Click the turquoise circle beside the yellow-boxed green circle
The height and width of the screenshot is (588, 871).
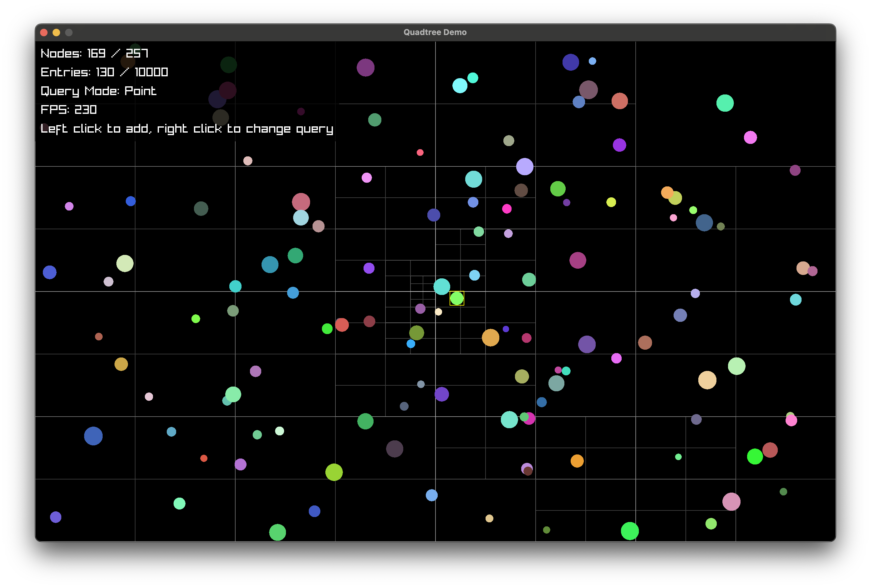441,287
